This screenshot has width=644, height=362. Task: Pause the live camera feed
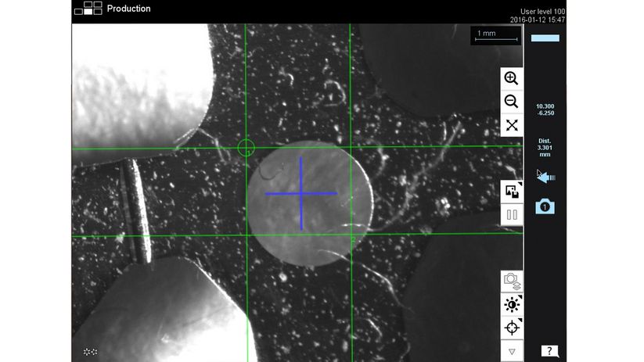pyautogui.click(x=512, y=214)
